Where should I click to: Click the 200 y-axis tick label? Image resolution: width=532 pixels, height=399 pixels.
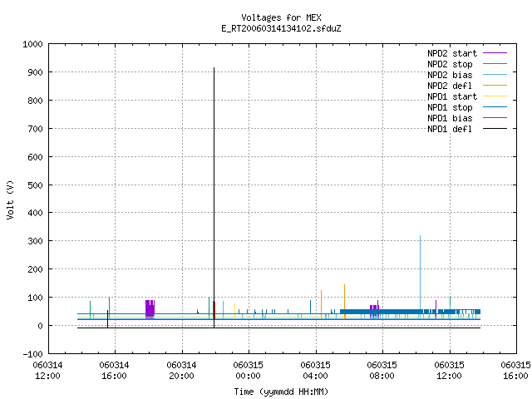[x=35, y=269]
